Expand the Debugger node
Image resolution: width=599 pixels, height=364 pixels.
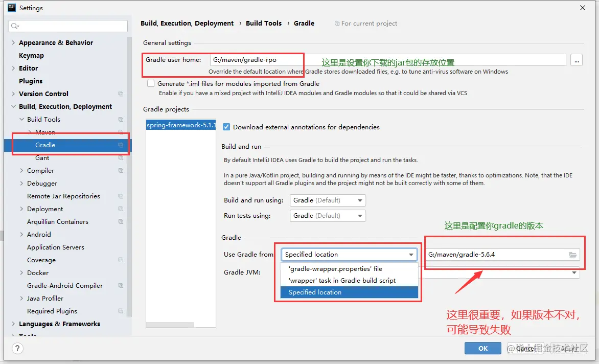21,184
